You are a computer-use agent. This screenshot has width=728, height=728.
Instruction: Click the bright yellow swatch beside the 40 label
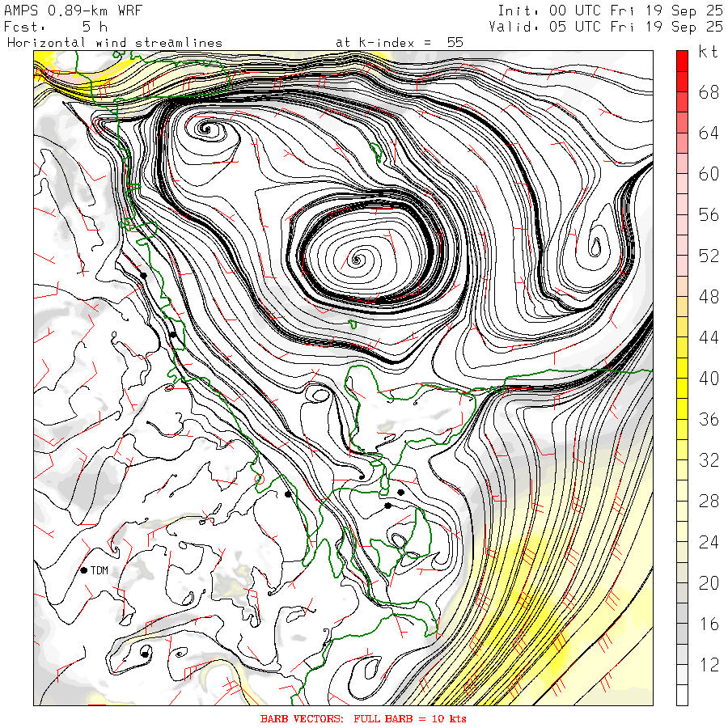(682, 387)
